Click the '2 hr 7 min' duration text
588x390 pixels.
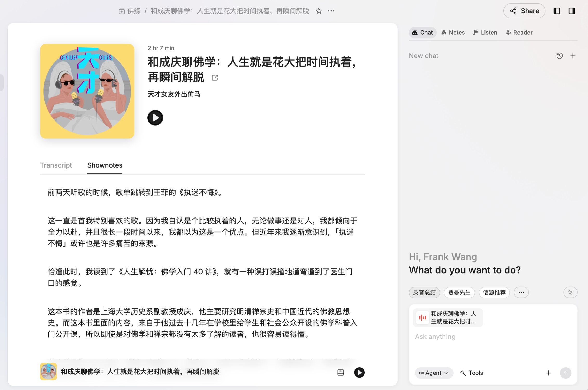pyautogui.click(x=161, y=48)
